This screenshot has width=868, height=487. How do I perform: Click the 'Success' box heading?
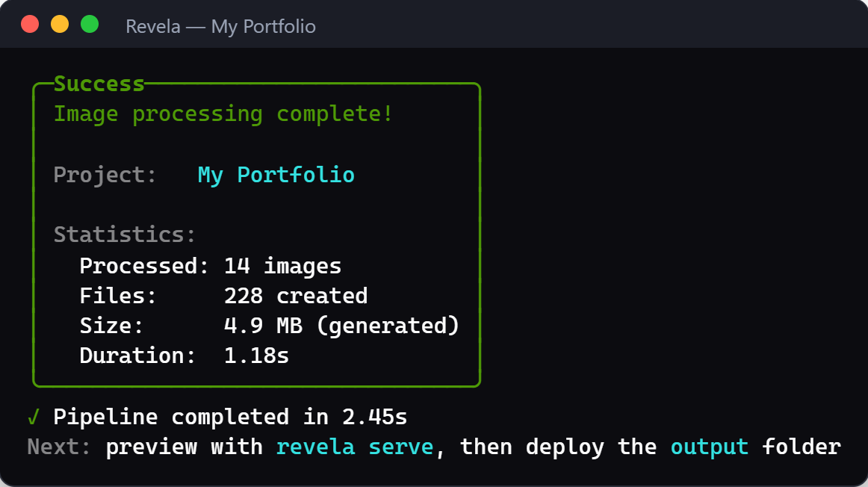99,84
